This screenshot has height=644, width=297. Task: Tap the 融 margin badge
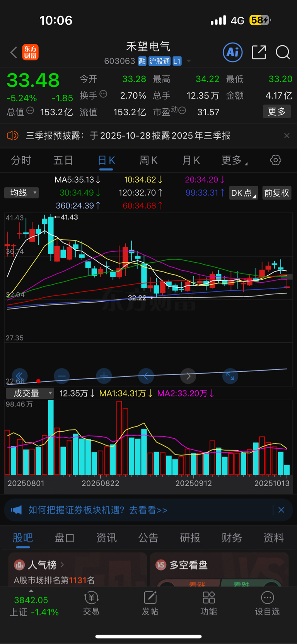142,61
